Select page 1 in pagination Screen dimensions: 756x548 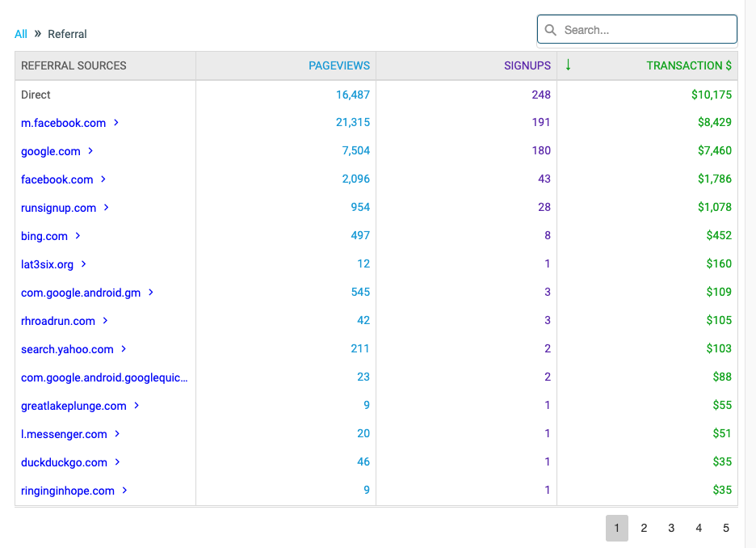click(x=616, y=528)
